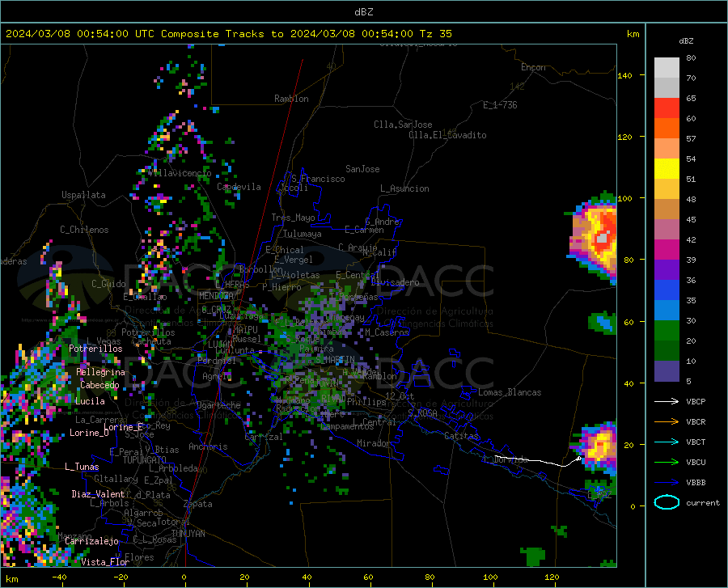Click the Uspallata map label
Screen dimensions: 728x588
(x=83, y=195)
